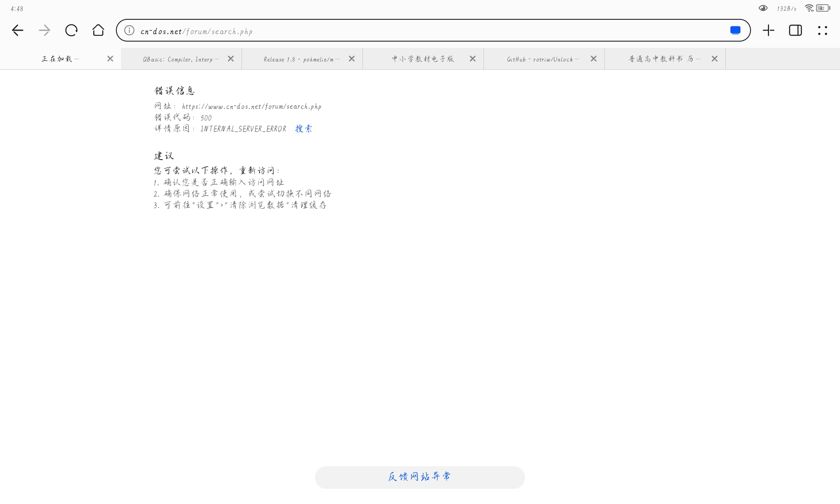Go back using the back arrow
This screenshot has width=840, height=504.
pos(18,30)
